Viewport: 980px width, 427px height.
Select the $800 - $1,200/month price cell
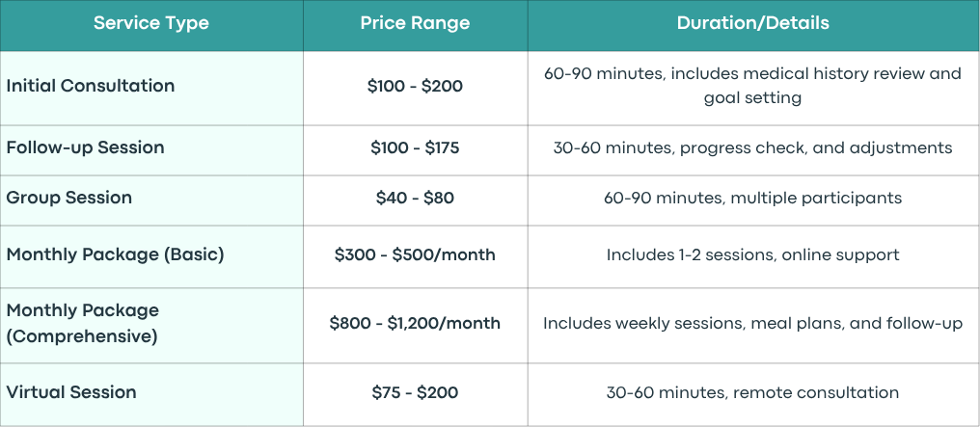point(415,325)
